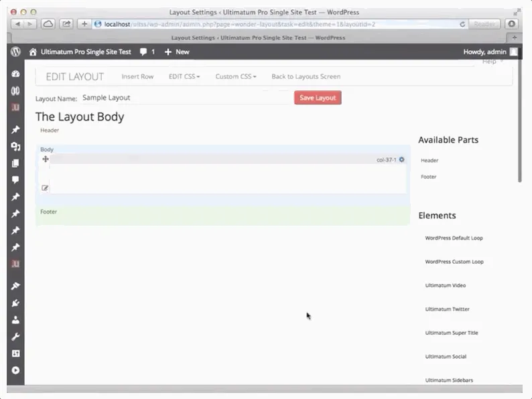The image size is (532, 399).
Task: Click the browser address bar URL
Action: 239,24
